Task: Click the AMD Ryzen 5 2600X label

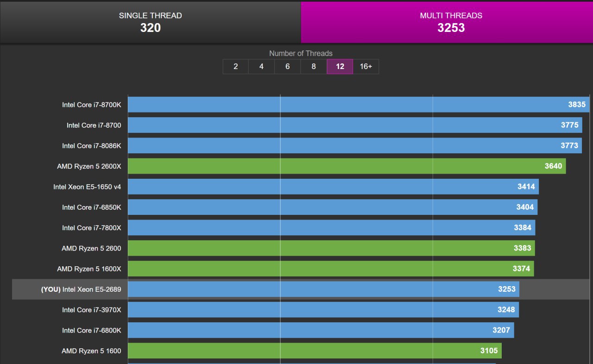Action: point(89,166)
